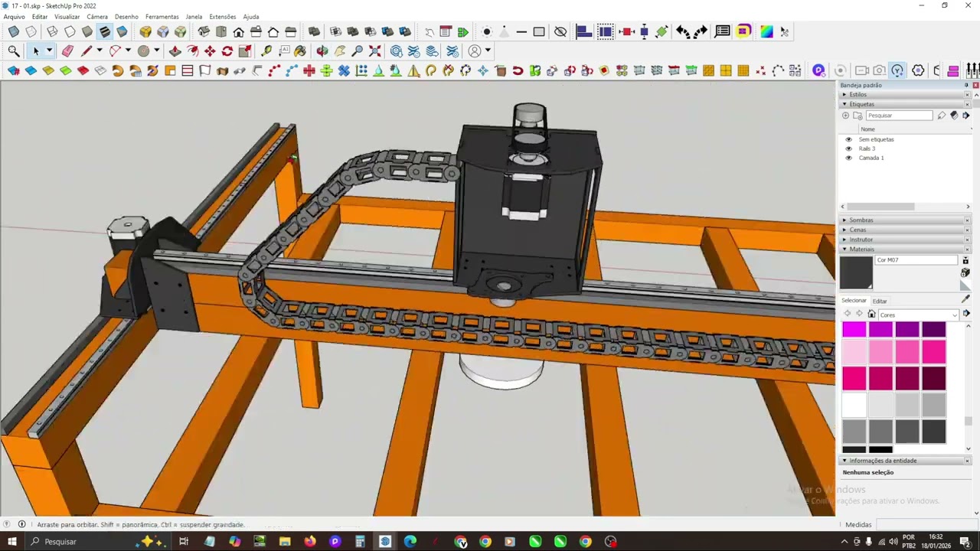Select the Line pencil tool
Screen dimensions: 980x551
(x=87, y=51)
